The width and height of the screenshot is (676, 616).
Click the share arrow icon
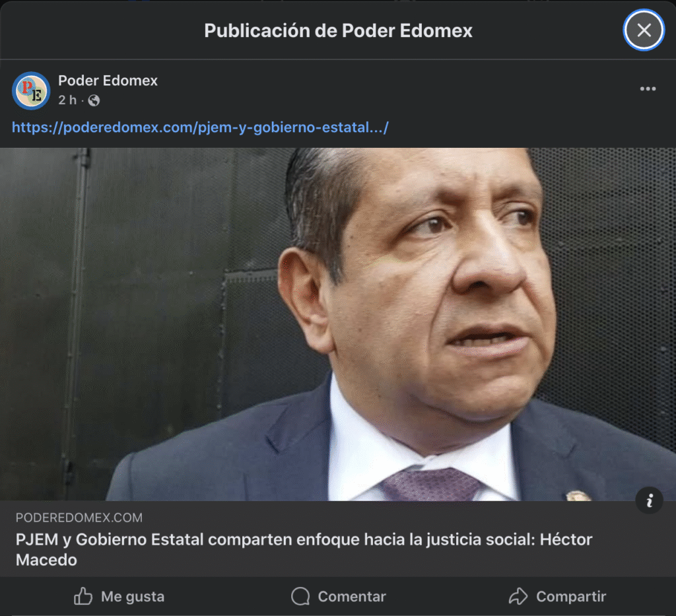(518, 597)
